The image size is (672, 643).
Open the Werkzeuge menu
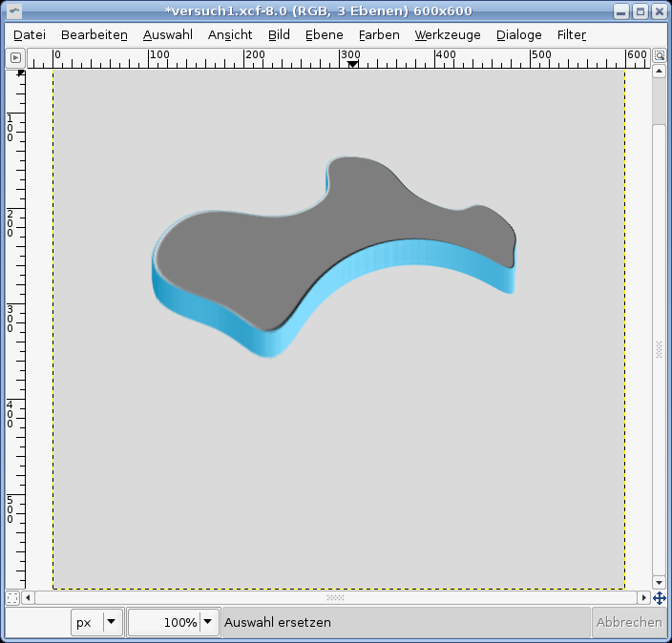point(448,35)
